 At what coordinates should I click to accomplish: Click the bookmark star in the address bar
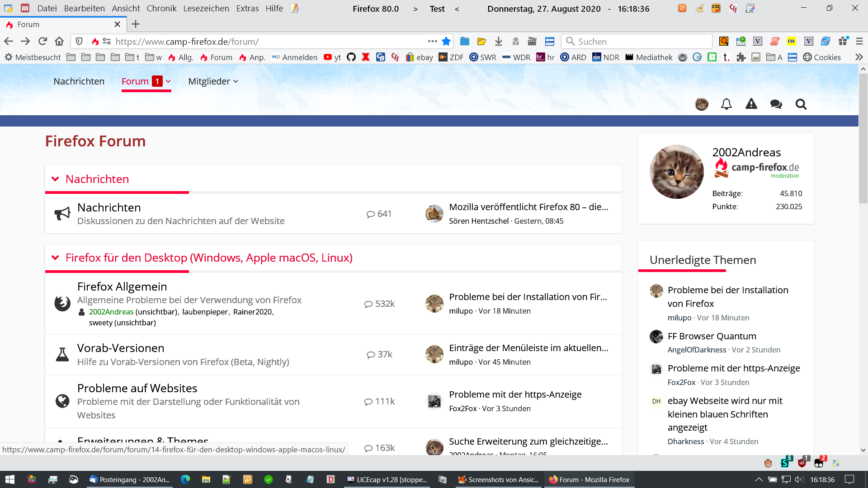(446, 42)
